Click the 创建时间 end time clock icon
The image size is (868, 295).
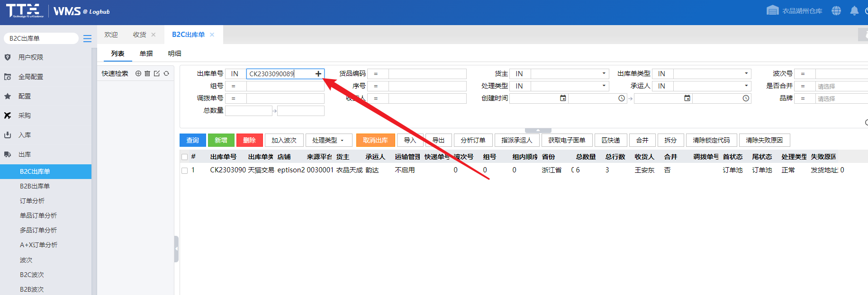pos(746,98)
